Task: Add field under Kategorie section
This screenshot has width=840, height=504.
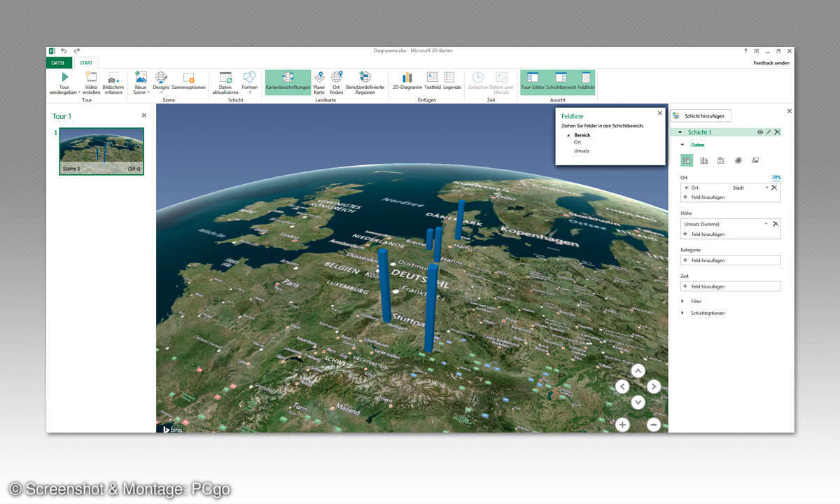Action: point(730,260)
